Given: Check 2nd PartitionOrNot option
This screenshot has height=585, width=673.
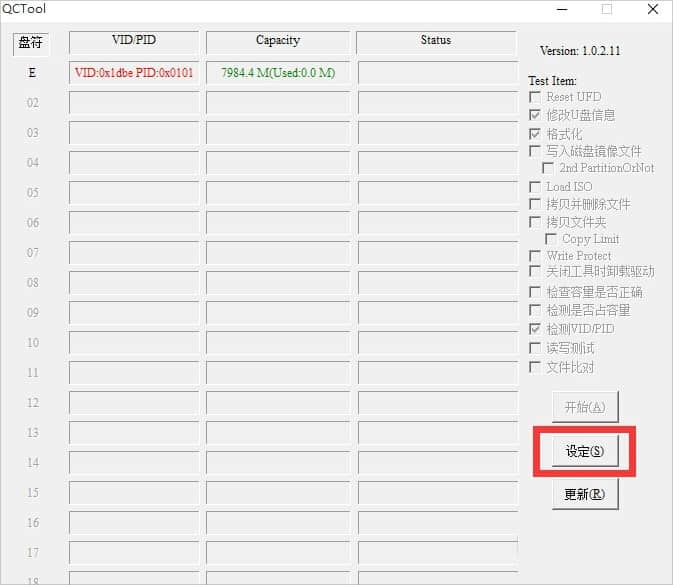Looking at the screenshot, I should (548, 168).
